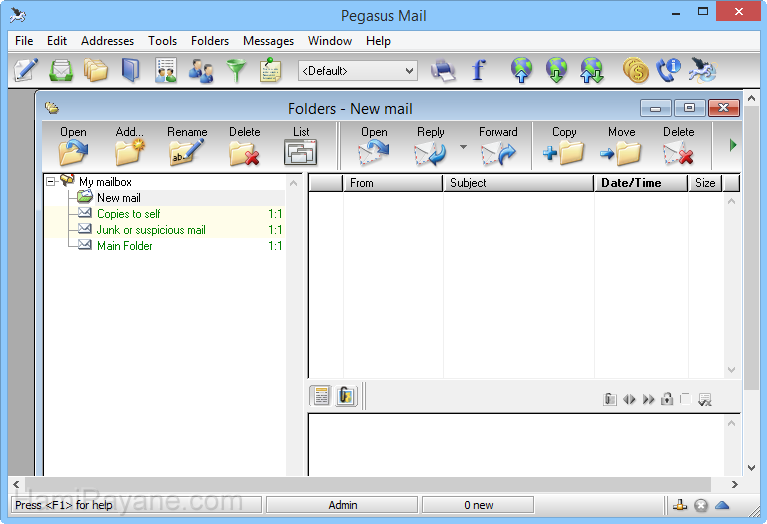Image resolution: width=767 pixels, height=524 pixels.
Task: Show more toolbar buttons via green arrow
Action: tap(733, 145)
